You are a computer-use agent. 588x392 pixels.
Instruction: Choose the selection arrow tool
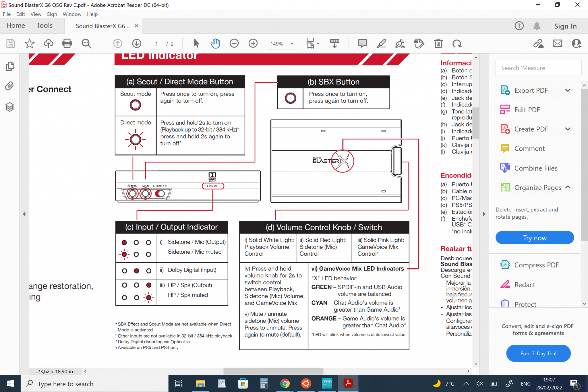pyautogui.click(x=196, y=44)
